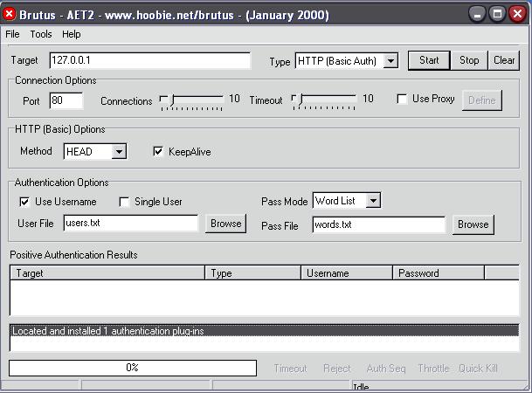This screenshot has width=532, height=393.
Task: Click the Port number field
Action: [x=66, y=100]
